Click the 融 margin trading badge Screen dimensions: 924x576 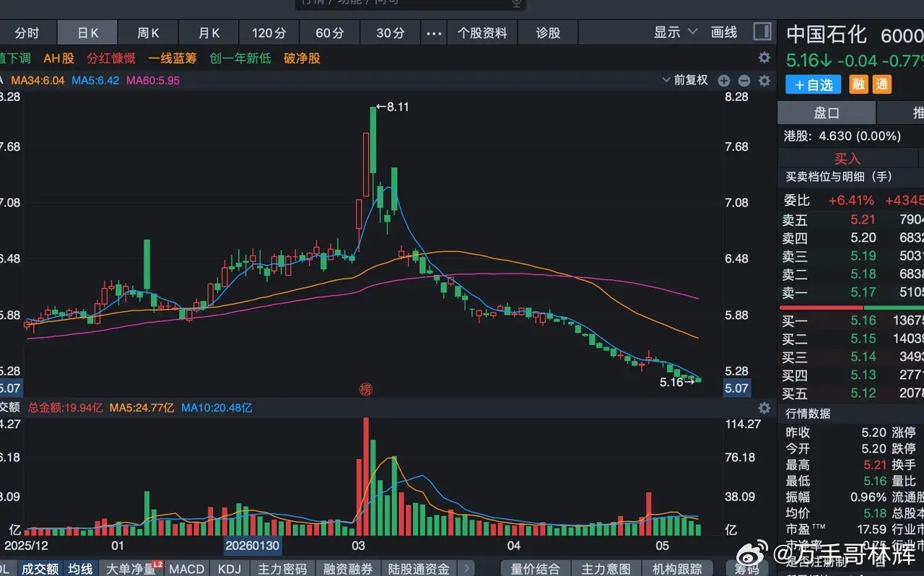click(x=858, y=84)
